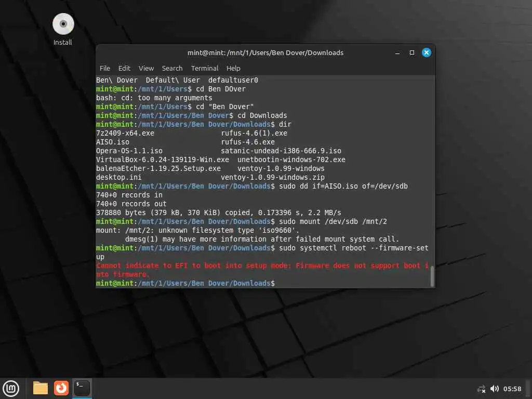Open the Install disc icon on desktop
This screenshot has height=399, width=532.
(63, 30)
